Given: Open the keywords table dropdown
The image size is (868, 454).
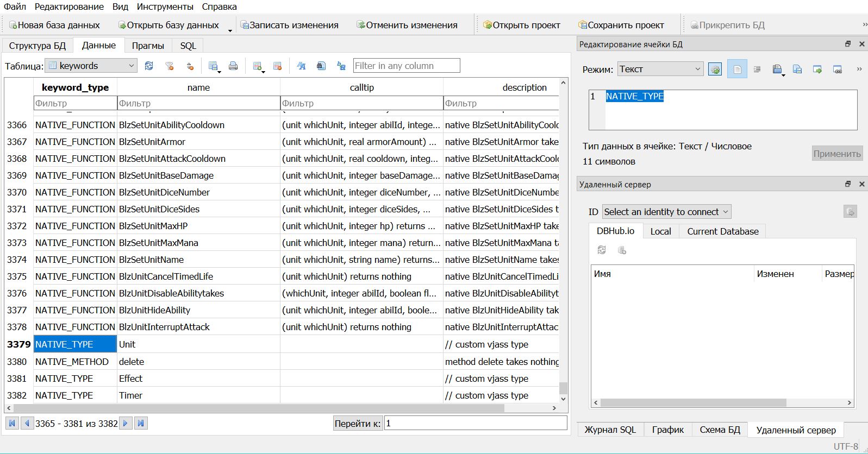Looking at the screenshot, I should click(x=91, y=66).
